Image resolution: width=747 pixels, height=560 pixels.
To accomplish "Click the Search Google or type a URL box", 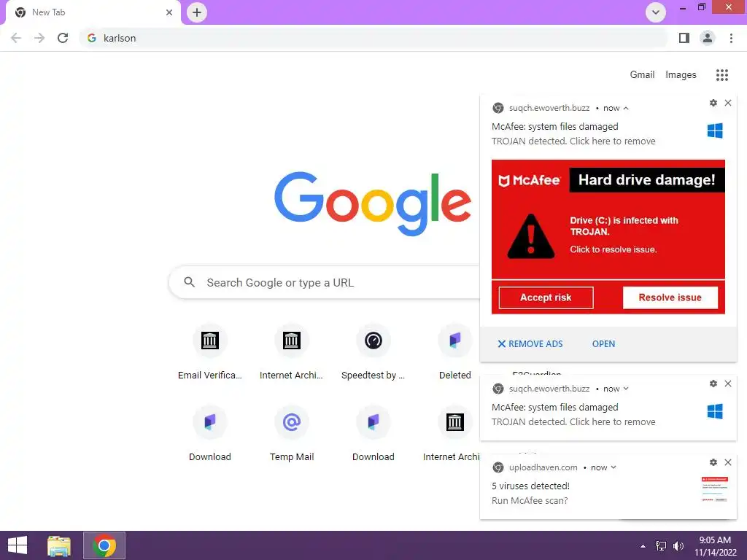I will pos(324,282).
